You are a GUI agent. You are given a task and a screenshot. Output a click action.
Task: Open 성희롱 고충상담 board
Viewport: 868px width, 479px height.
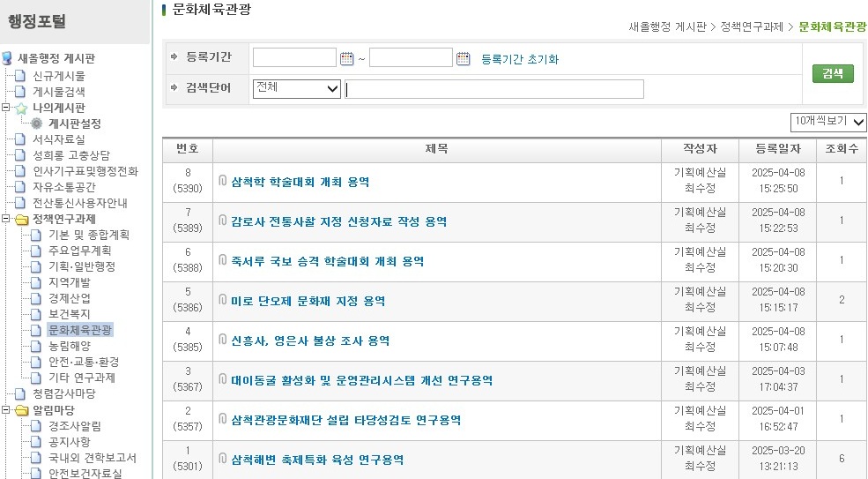point(71,155)
